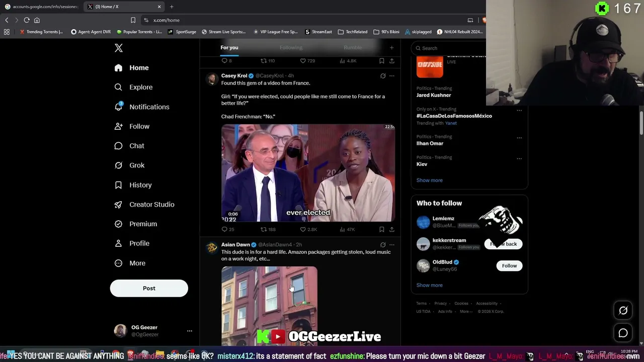Click the Grok icon on Casey Krol's tweet
Screen dimensions: 644x362
pyautogui.click(x=383, y=76)
